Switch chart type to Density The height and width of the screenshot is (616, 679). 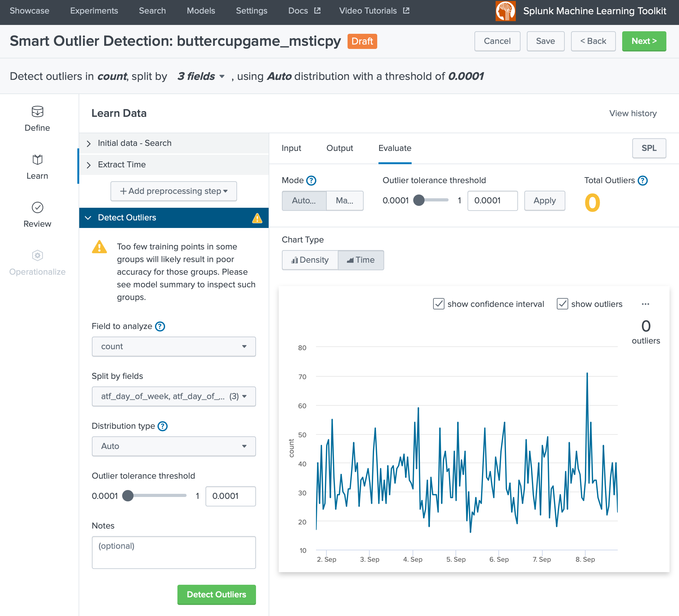pyautogui.click(x=310, y=260)
